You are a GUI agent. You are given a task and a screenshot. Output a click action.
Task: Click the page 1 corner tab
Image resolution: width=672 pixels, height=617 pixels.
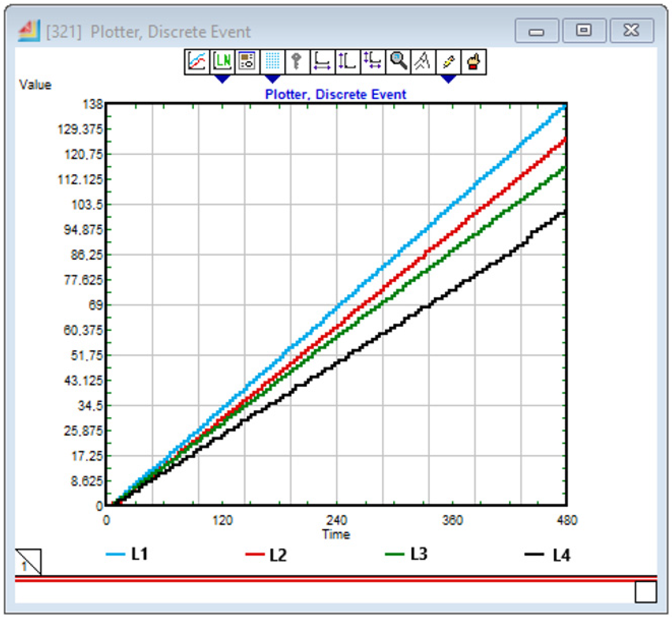28,562
